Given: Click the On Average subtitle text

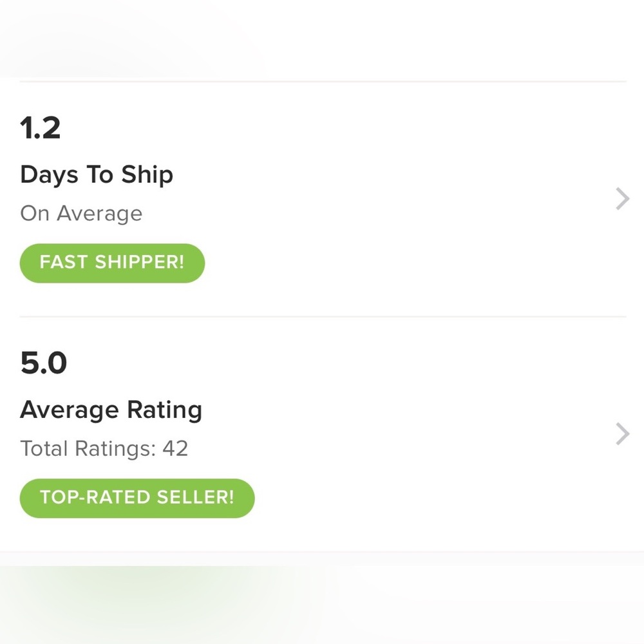Looking at the screenshot, I should (x=81, y=213).
